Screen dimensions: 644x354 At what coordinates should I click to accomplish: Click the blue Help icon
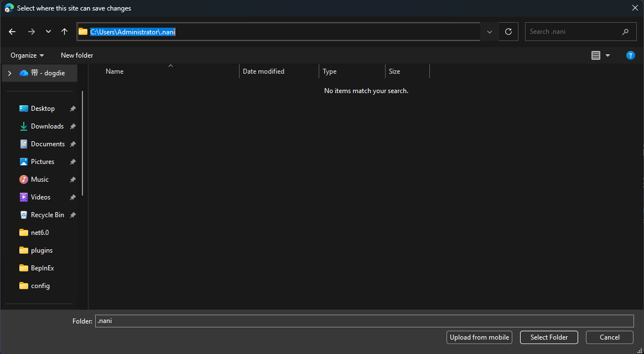(630, 55)
